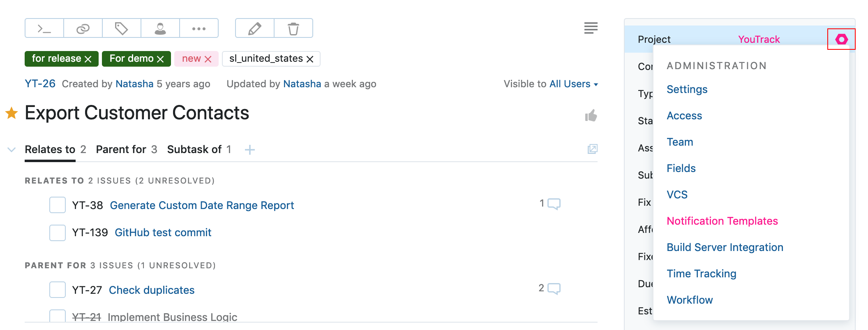
Task: Select Notification Templates in Administration menu
Action: pyautogui.click(x=722, y=221)
